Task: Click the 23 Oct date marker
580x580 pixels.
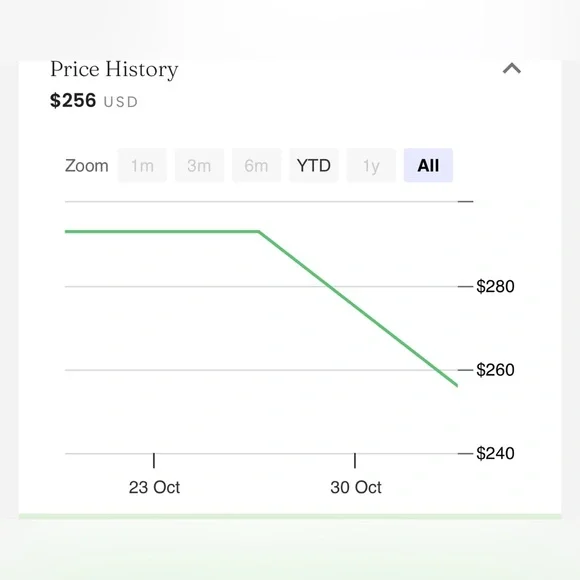Action: coord(154,487)
